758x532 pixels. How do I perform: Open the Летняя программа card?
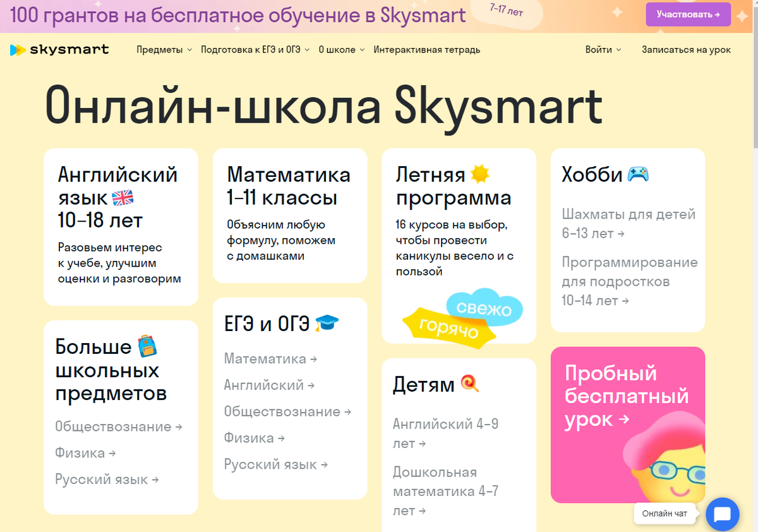[459, 246]
